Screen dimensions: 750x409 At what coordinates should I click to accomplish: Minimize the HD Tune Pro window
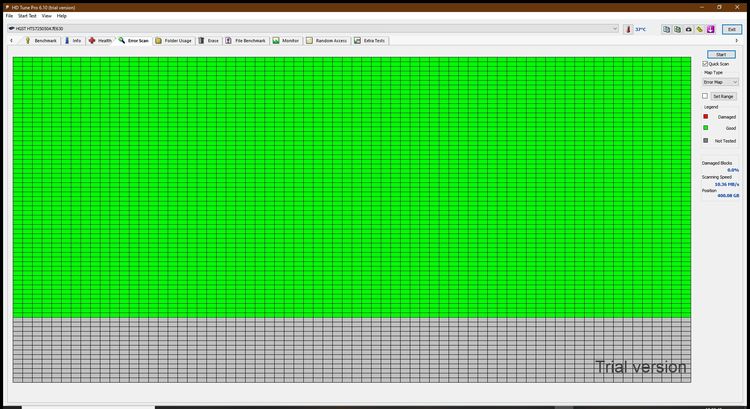click(702, 7)
